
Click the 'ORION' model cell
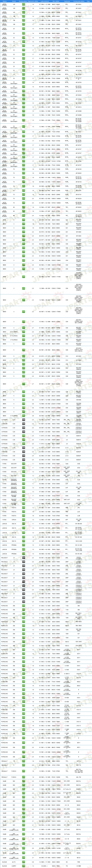pos(14,520)
